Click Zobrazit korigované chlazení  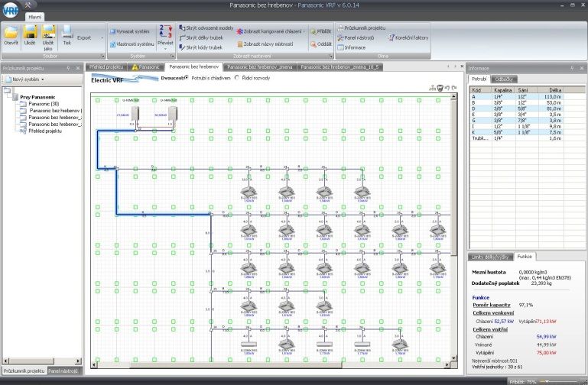click(268, 31)
